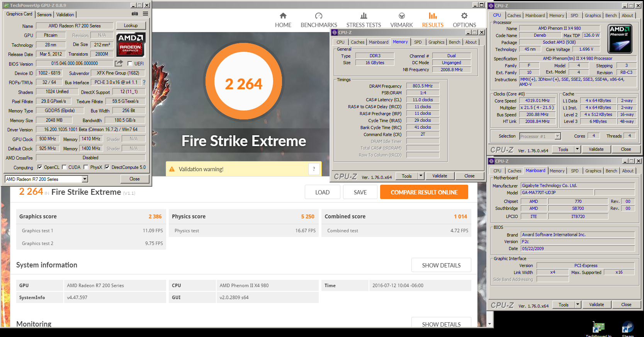Click COMPARE RESULT ONLINE button
644x337 pixels.
[x=424, y=192]
